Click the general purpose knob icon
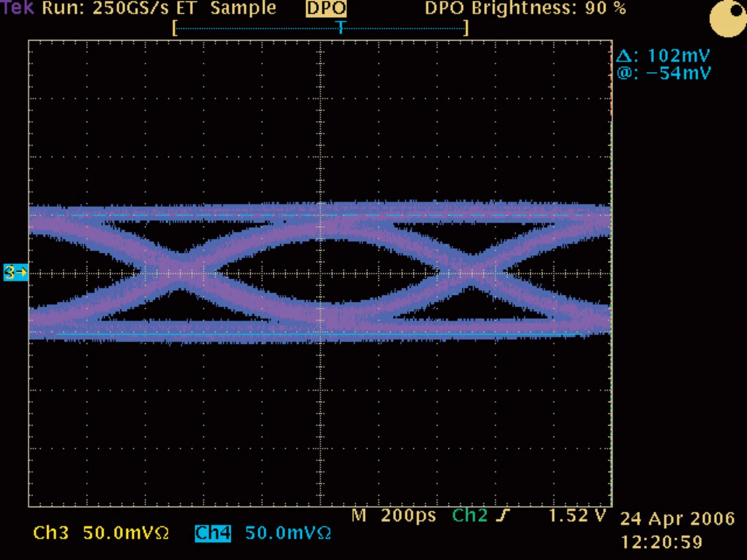This screenshot has width=747, height=560. (x=727, y=18)
